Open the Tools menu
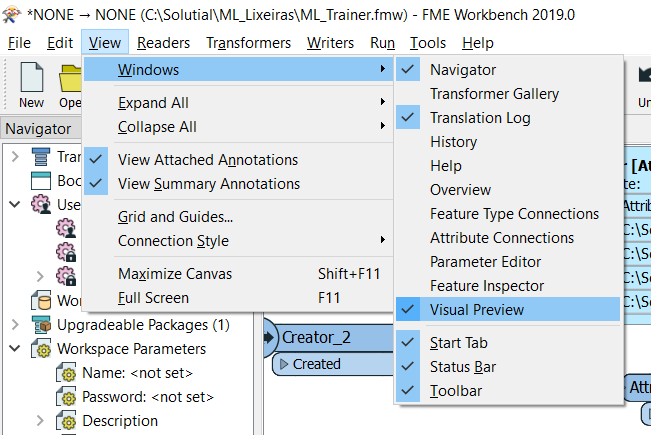The image size is (651, 435). coord(428,43)
